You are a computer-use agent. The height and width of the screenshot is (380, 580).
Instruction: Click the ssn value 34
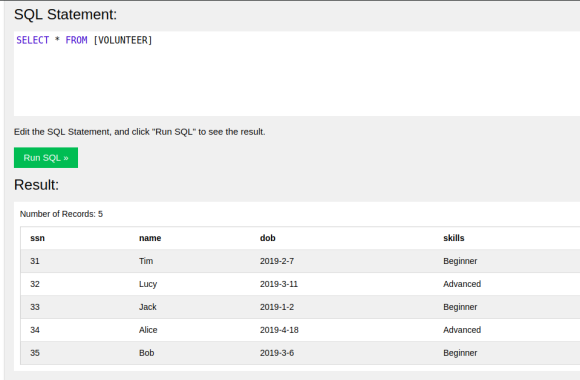click(x=35, y=330)
